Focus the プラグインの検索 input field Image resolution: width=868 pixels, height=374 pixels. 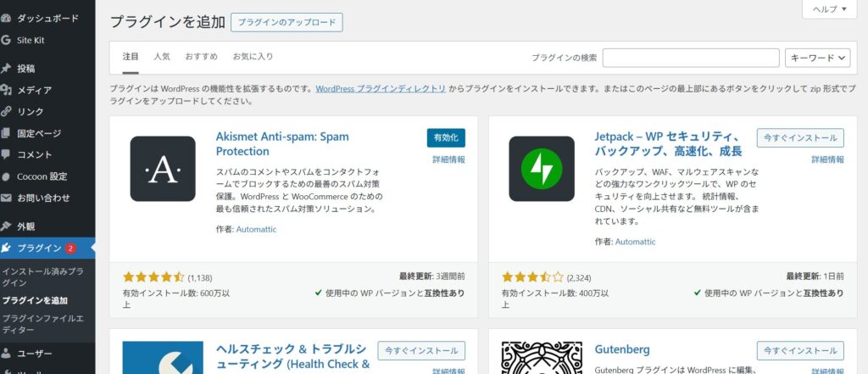pos(691,58)
